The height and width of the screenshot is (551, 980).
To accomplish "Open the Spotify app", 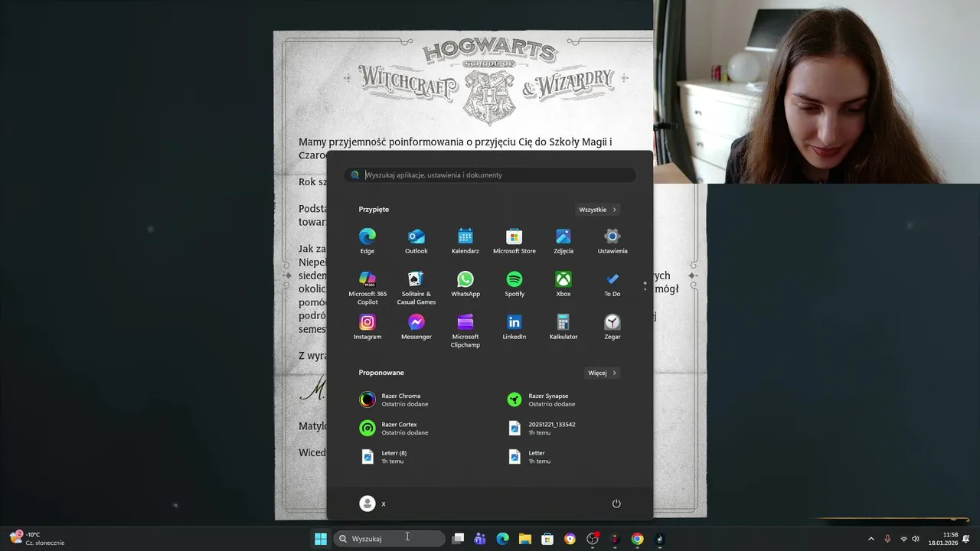I will [x=514, y=284].
